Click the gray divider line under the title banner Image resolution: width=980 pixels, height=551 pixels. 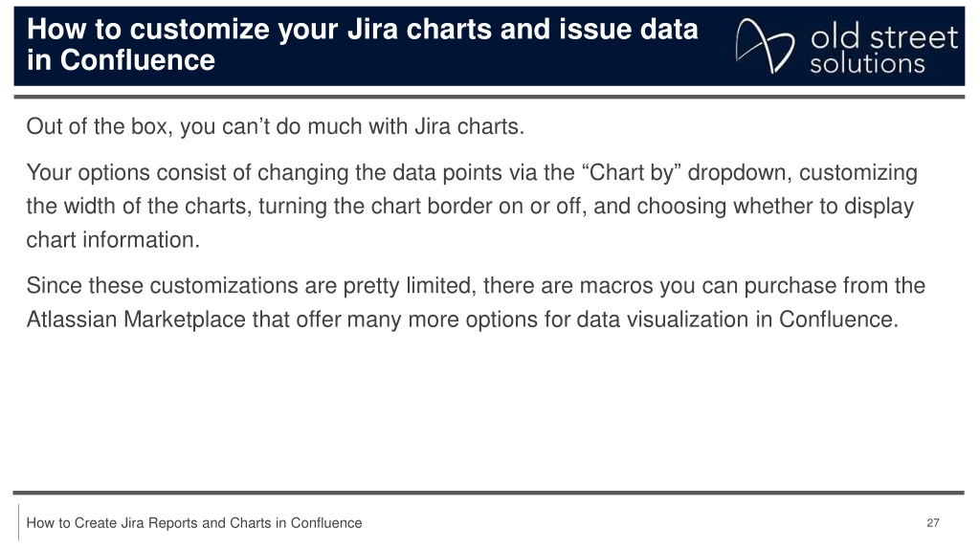click(489, 97)
